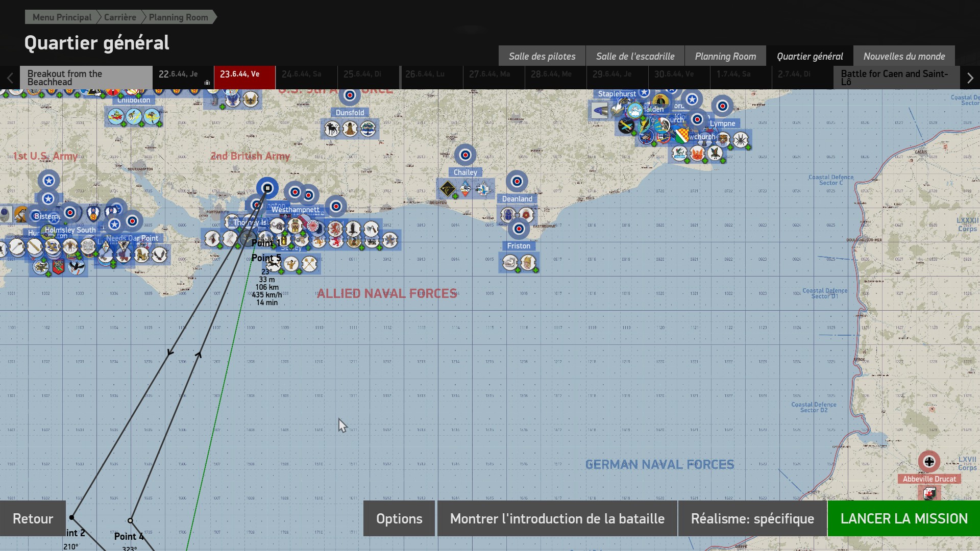This screenshot has width=980, height=551.
Task: Select the 22.6.44, Je timeline date
Action: (x=183, y=78)
